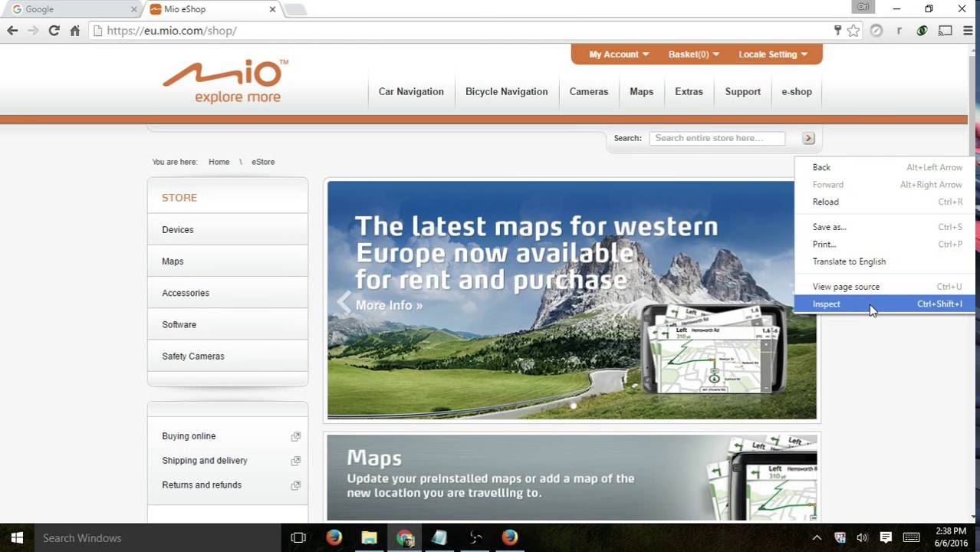Open File Explorer from taskbar
Screen dimensions: 980x552
tap(369, 537)
